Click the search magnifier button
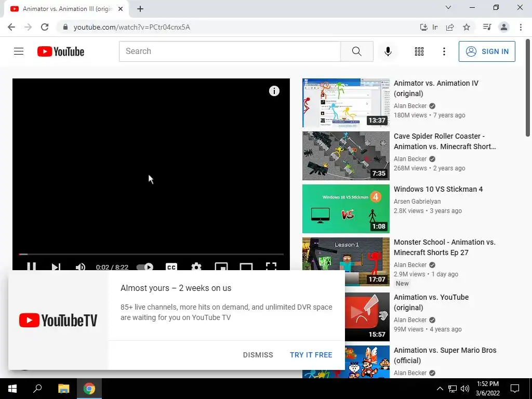This screenshot has width=532, height=399. [x=356, y=51]
